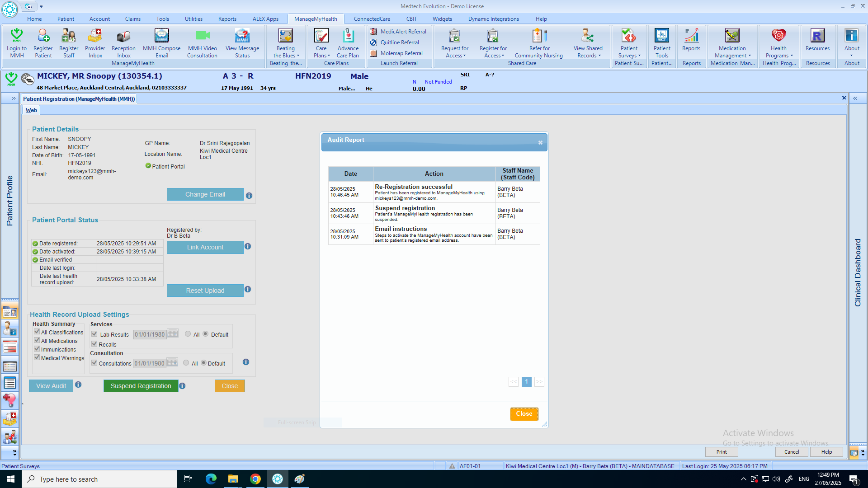The width and height of the screenshot is (868, 488).
Task: Click the MedicAlert Referral icon
Action: pyautogui.click(x=373, y=32)
